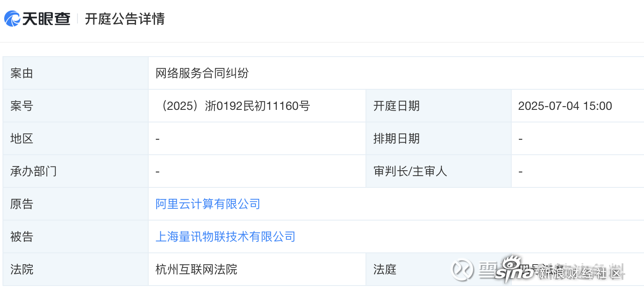Click the 审判长/主审人 field label
The image size is (644, 291).
pos(410,171)
